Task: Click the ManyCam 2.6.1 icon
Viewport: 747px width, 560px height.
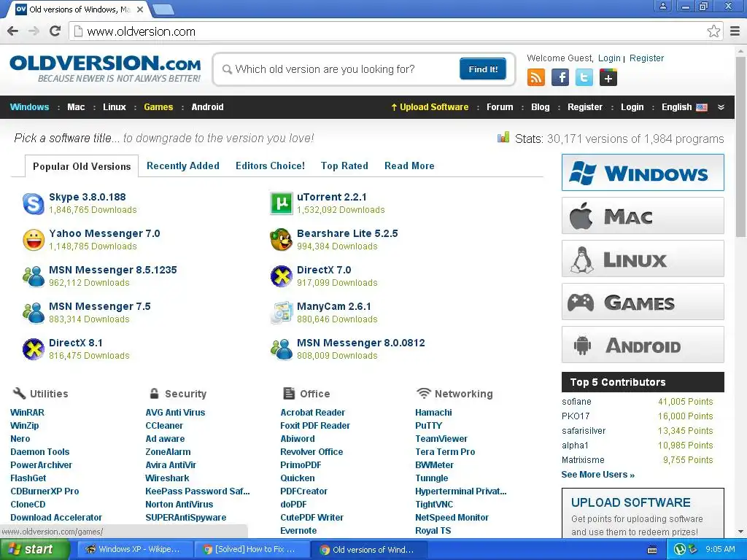Action: point(281,312)
